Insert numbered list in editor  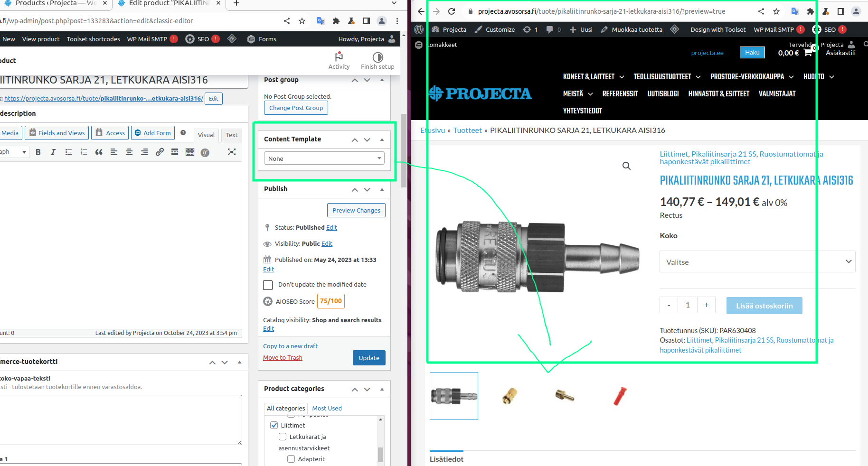point(84,152)
